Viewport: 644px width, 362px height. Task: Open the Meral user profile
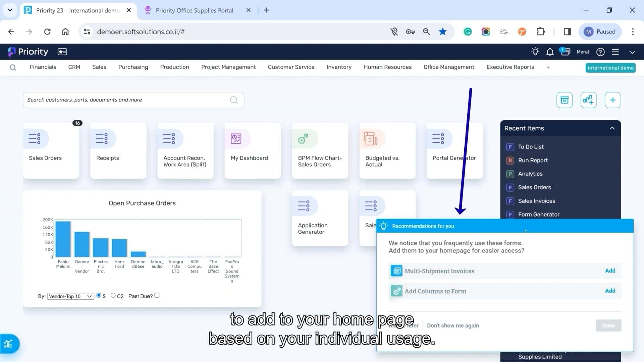click(x=583, y=52)
